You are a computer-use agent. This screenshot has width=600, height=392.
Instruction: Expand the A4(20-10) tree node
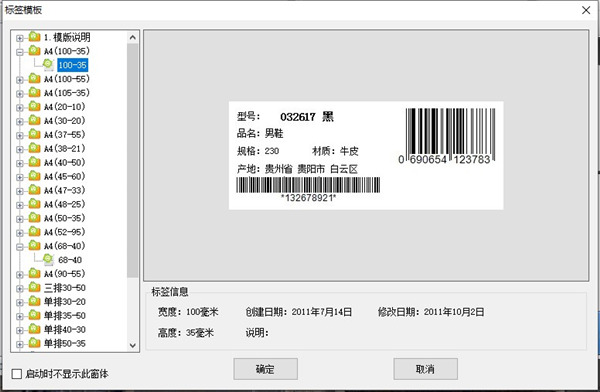tap(20, 108)
